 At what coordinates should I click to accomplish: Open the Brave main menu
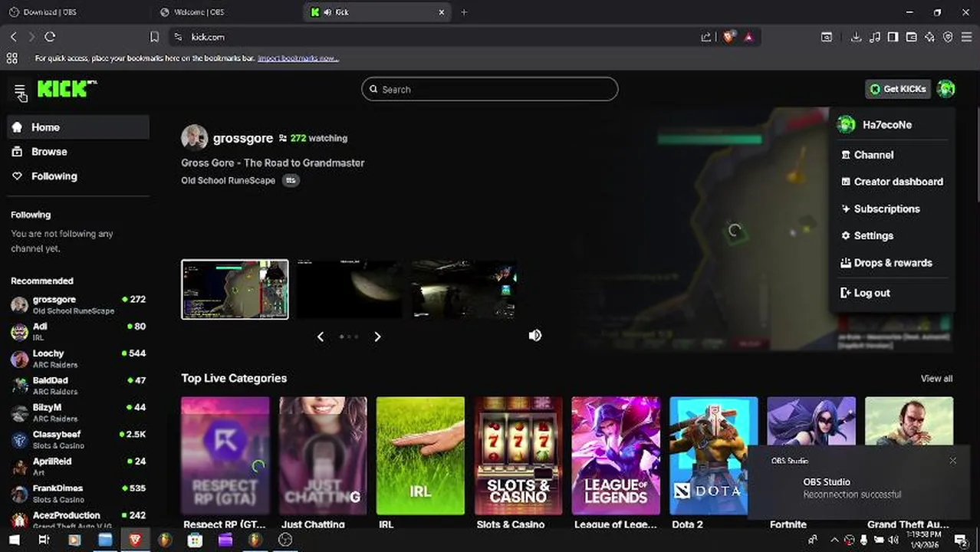(966, 37)
